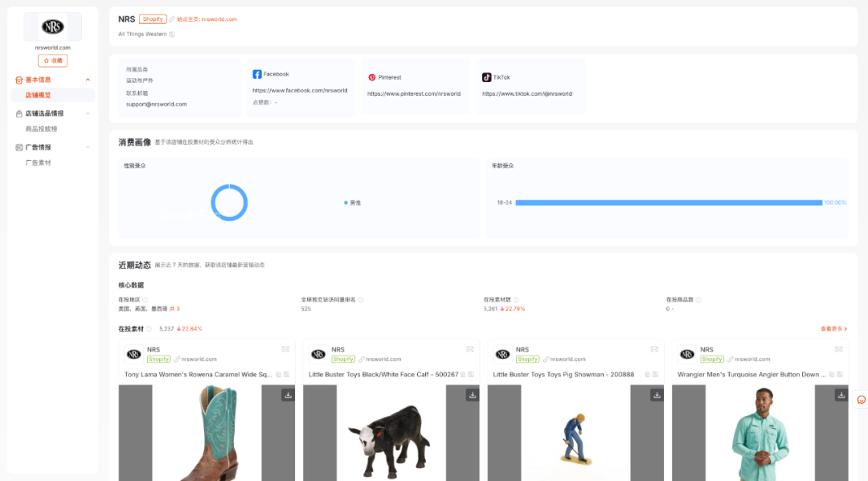Viewport: 868px width, 481px height.
Task: Click the 525 ranking value
Action: (x=305, y=309)
